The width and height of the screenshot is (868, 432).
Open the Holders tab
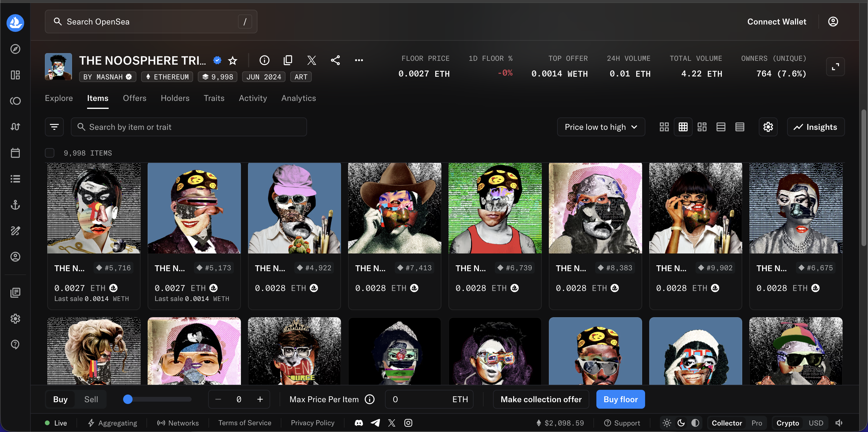(175, 98)
